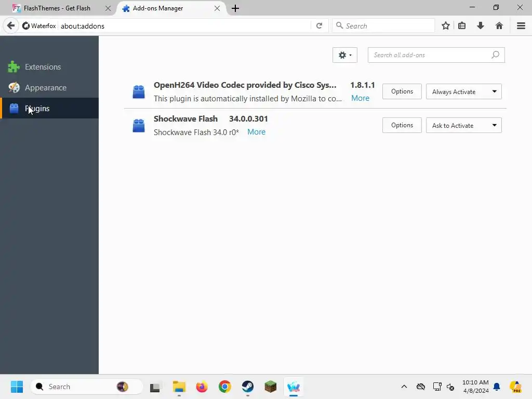This screenshot has width=532, height=399.
Task: Select Shockwave Flash plugin title
Action: (x=185, y=119)
